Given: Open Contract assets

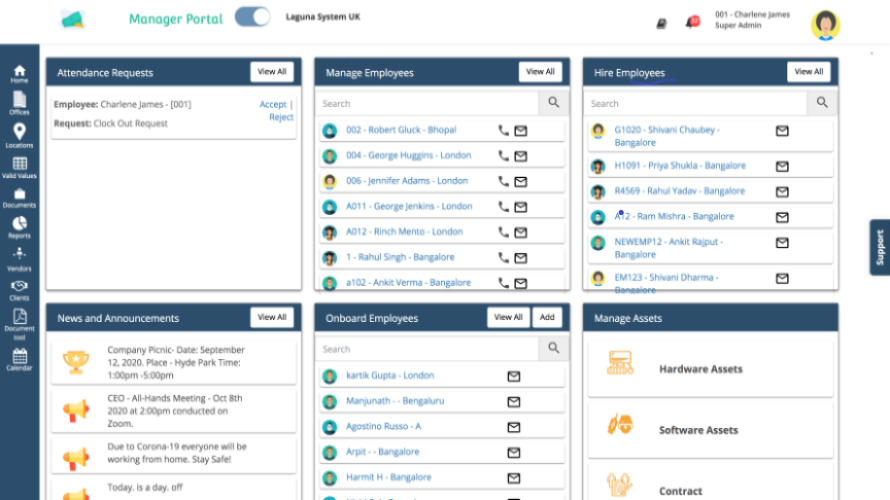Looking at the screenshot, I should (710, 482).
